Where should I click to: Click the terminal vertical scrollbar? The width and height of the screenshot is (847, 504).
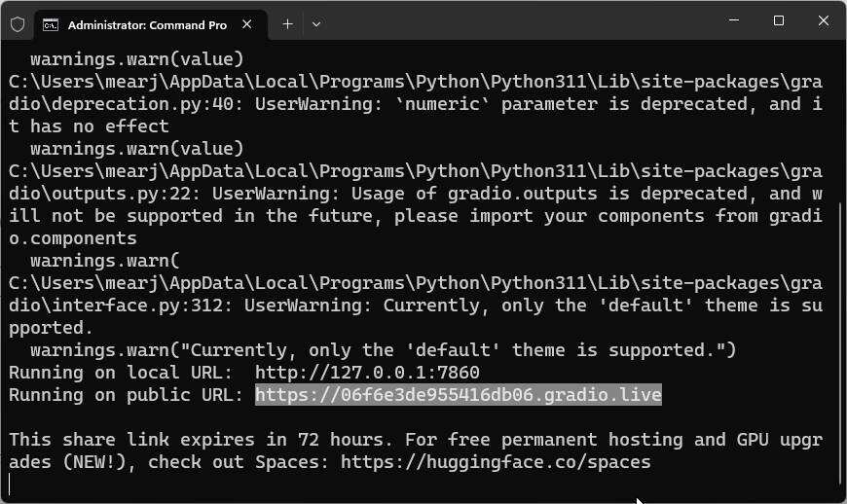click(x=842, y=345)
